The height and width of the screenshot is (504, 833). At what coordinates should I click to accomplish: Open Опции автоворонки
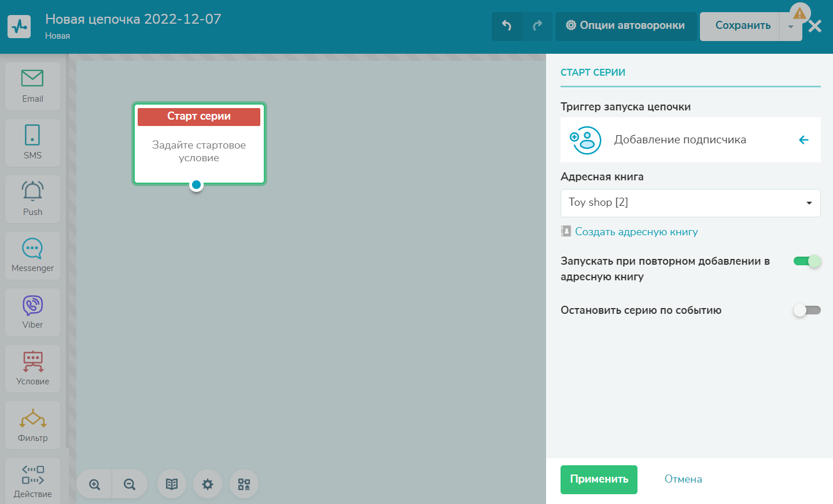pos(625,26)
